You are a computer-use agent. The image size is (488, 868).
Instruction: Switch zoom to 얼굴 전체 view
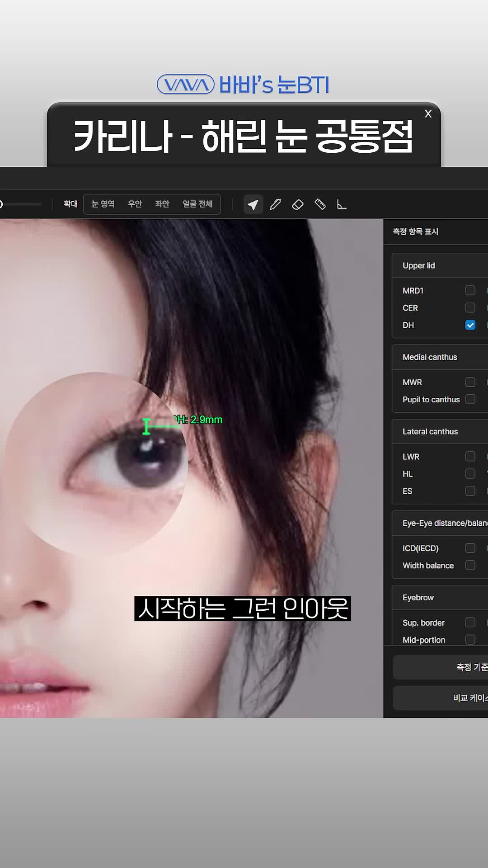[197, 204]
